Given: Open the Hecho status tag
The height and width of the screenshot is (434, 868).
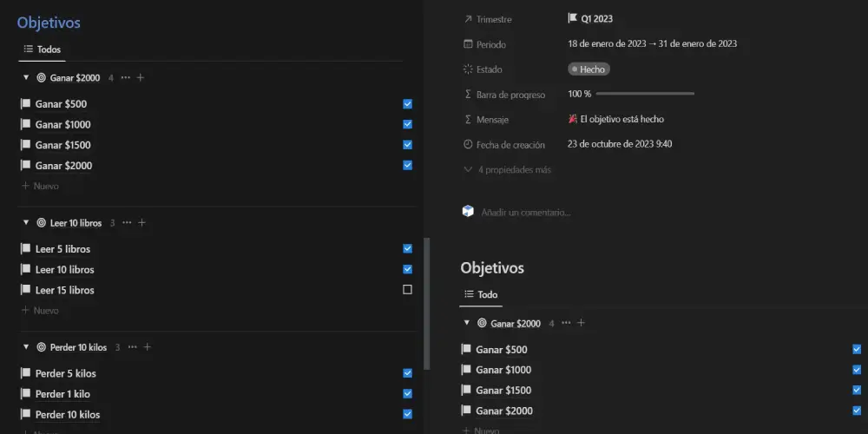Looking at the screenshot, I should pos(589,69).
